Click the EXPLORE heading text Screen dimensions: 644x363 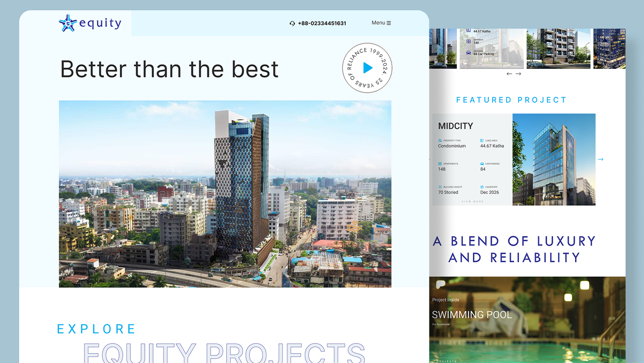tap(96, 329)
